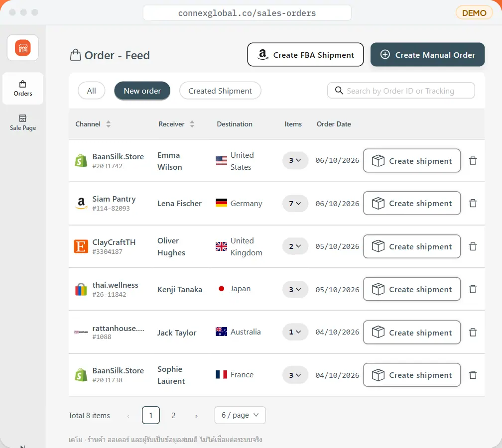502x448 pixels.
Task: Click the browser address bar URL
Action: coord(247,13)
